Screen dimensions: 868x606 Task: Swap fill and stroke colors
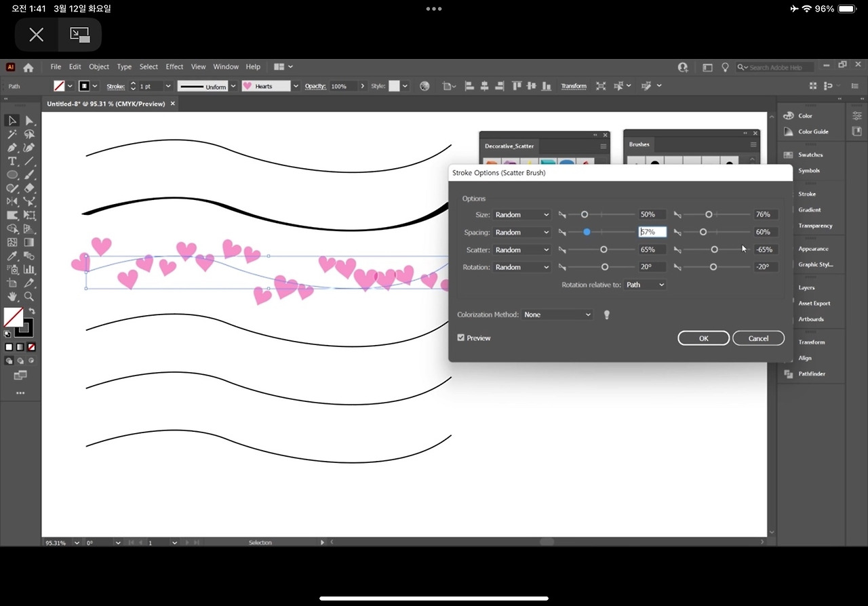(32, 311)
